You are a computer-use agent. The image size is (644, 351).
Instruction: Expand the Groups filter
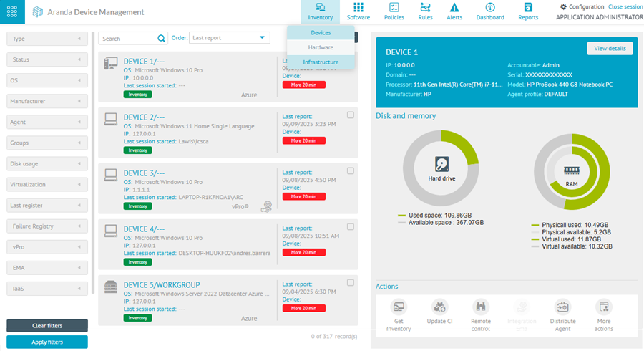coord(47,143)
